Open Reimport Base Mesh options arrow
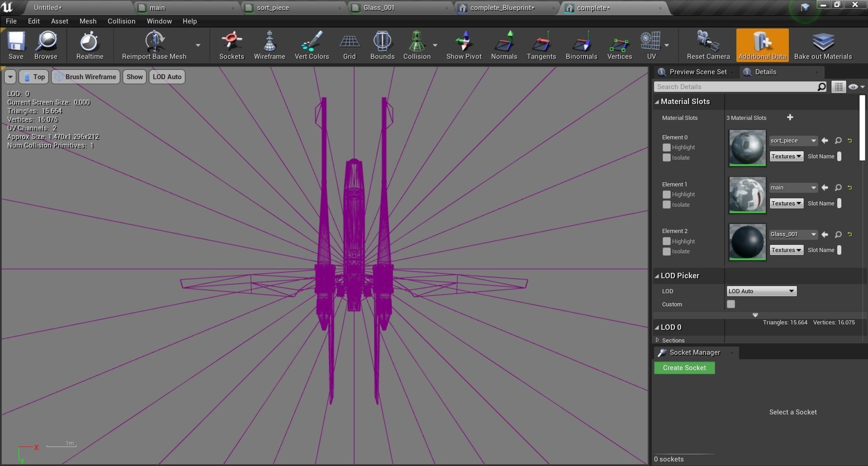Image resolution: width=868 pixels, height=466 pixels. coord(198,45)
